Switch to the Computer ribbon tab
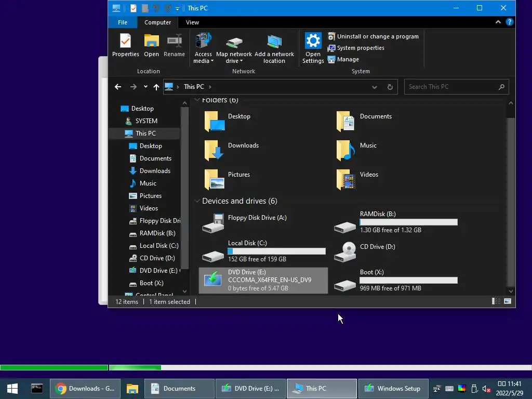The width and height of the screenshot is (532, 399). click(x=158, y=22)
